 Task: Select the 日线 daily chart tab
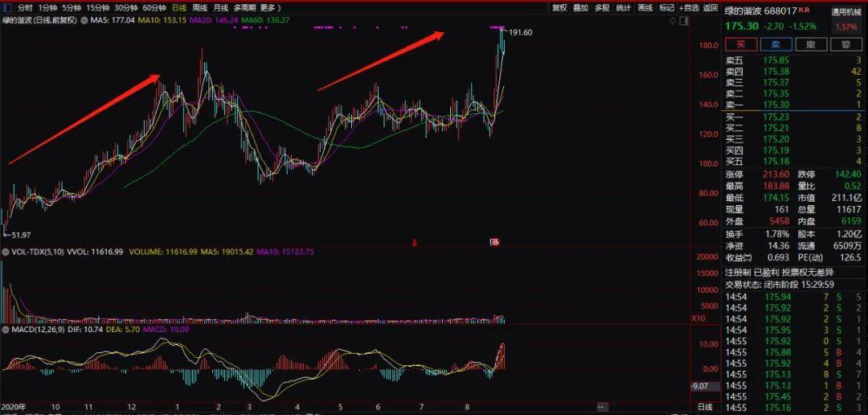pos(178,8)
